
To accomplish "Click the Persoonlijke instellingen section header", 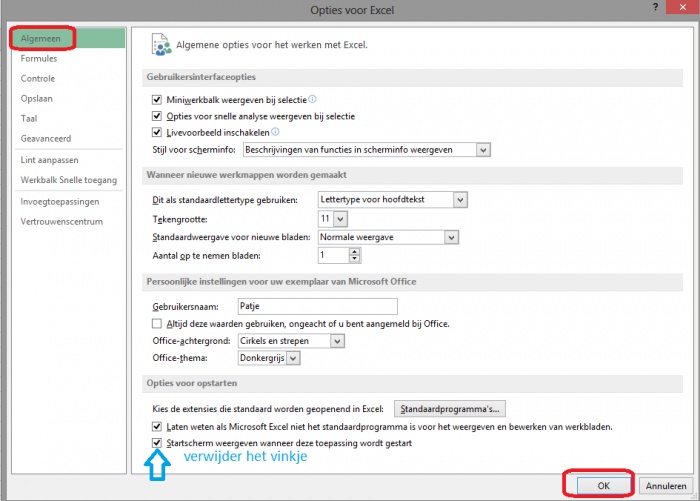I will coord(412,282).
